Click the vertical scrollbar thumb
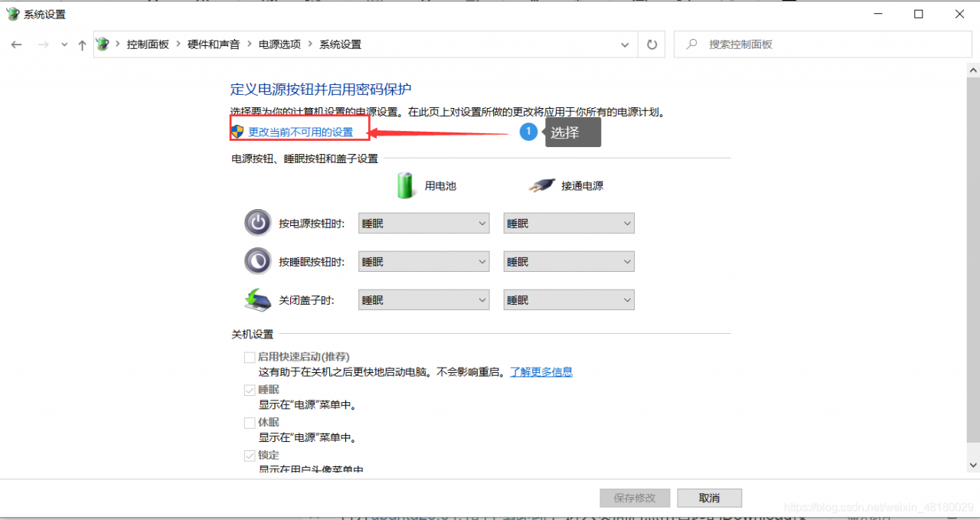Viewport: 980px width, 520px height. [x=973, y=259]
